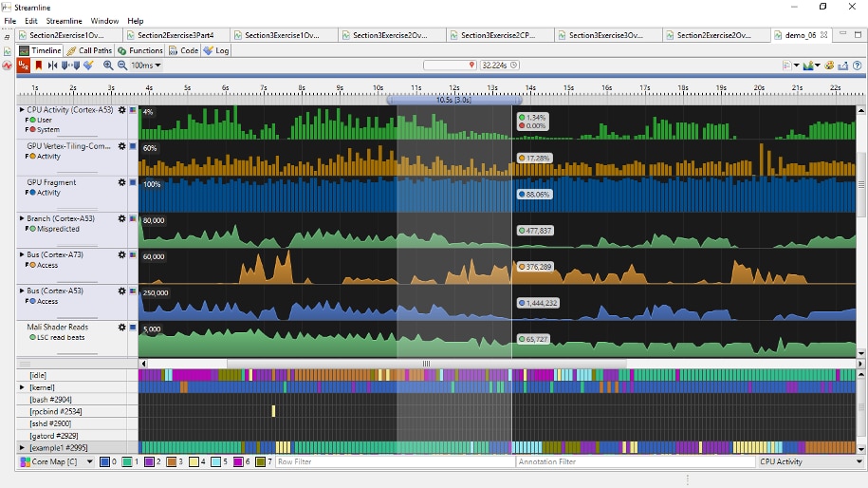Screen dimensions: 868x488
Task: Open the help question mark icon
Action: (858, 66)
